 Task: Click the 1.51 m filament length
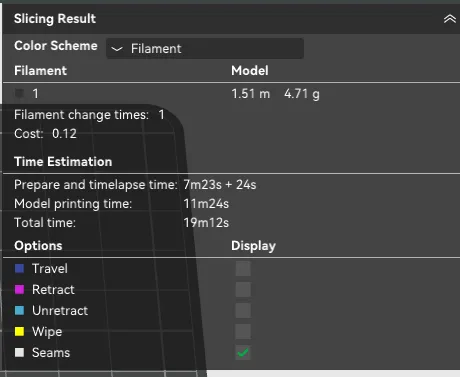(251, 94)
